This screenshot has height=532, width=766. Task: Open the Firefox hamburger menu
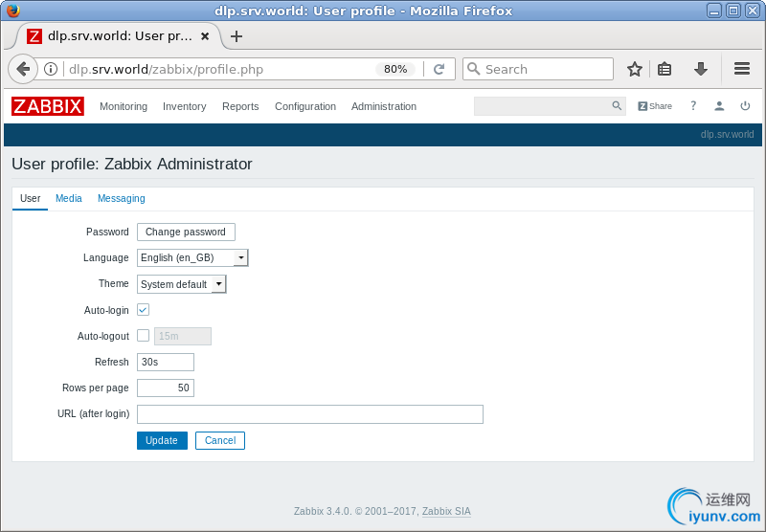741,69
